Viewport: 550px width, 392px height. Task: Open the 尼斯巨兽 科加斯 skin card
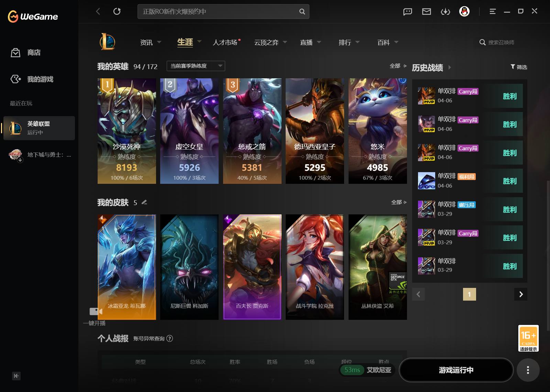(189, 267)
